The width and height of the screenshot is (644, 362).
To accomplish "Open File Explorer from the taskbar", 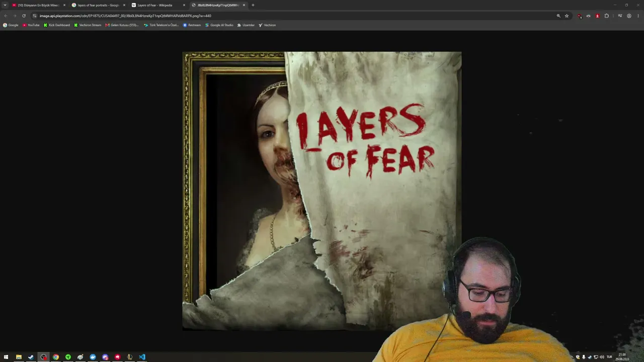I will [19, 357].
